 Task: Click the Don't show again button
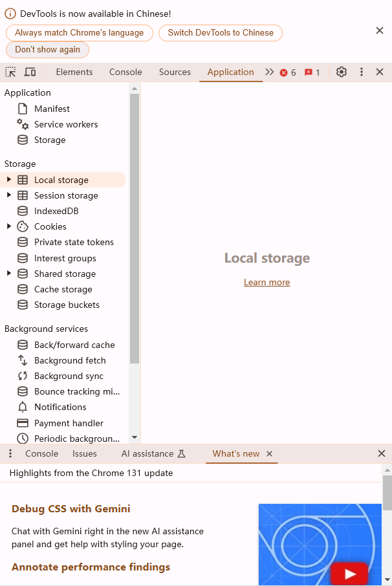click(47, 50)
